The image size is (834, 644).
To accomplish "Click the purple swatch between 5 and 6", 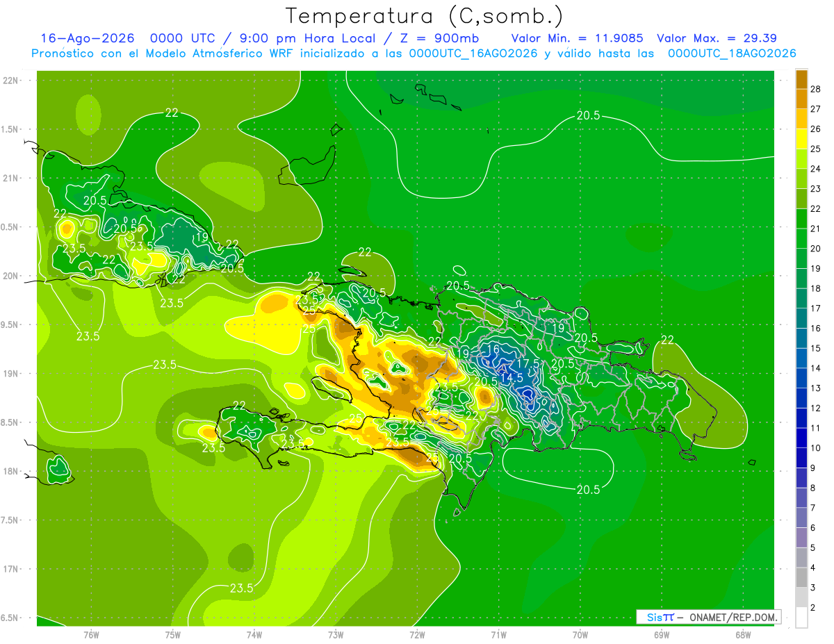I will tap(801, 538).
